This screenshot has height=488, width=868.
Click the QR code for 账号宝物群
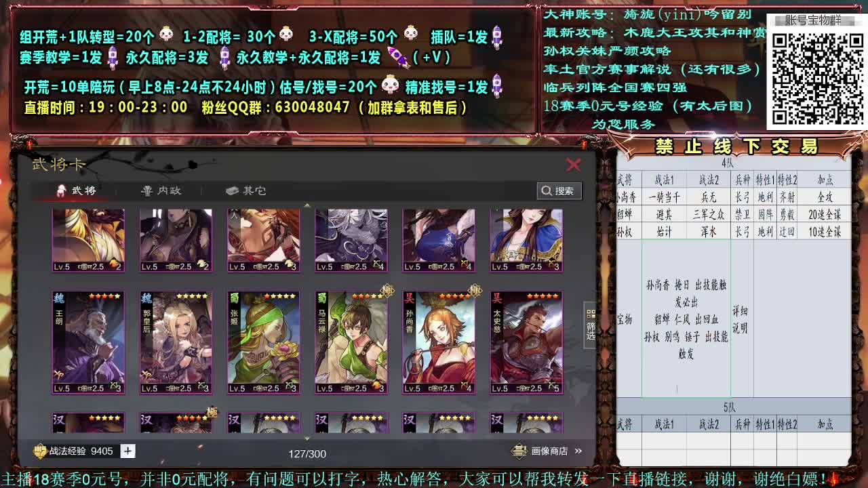tap(816, 79)
